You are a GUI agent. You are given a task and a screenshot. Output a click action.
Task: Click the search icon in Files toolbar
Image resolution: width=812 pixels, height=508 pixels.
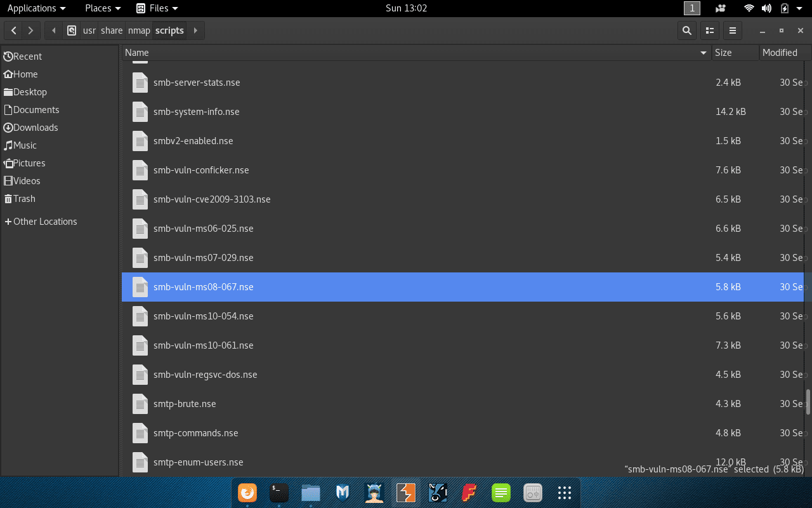pyautogui.click(x=686, y=30)
